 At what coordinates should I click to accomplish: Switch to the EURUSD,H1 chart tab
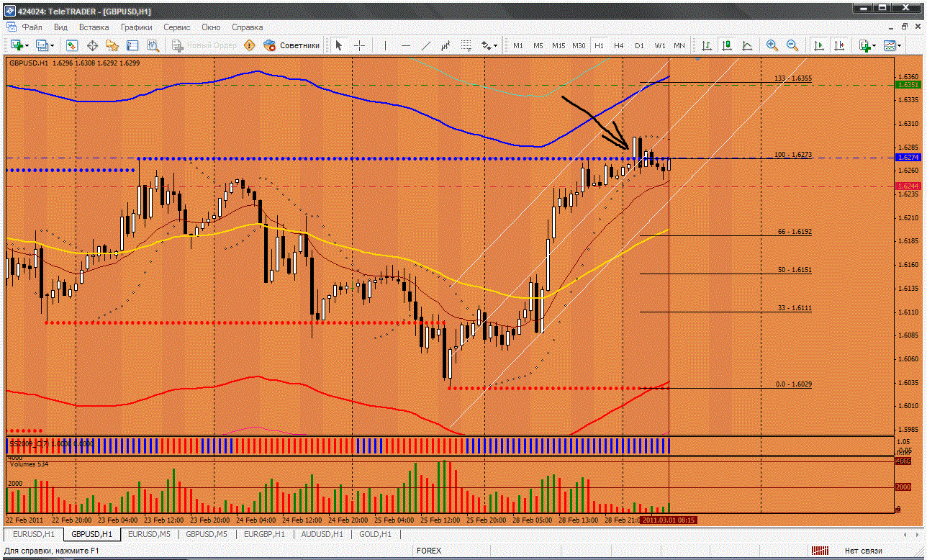[33, 534]
